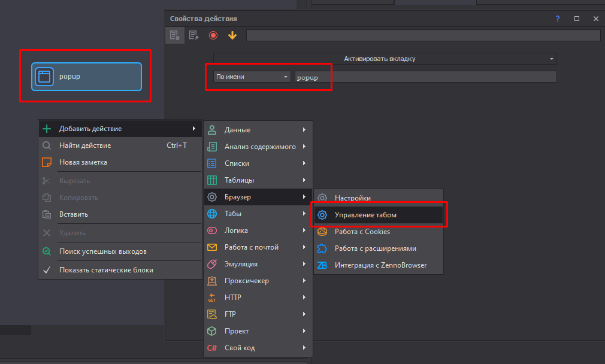The width and height of the screenshot is (605, 364).
Task: Click the red record icon in toolbar
Action: pos(213,35)
